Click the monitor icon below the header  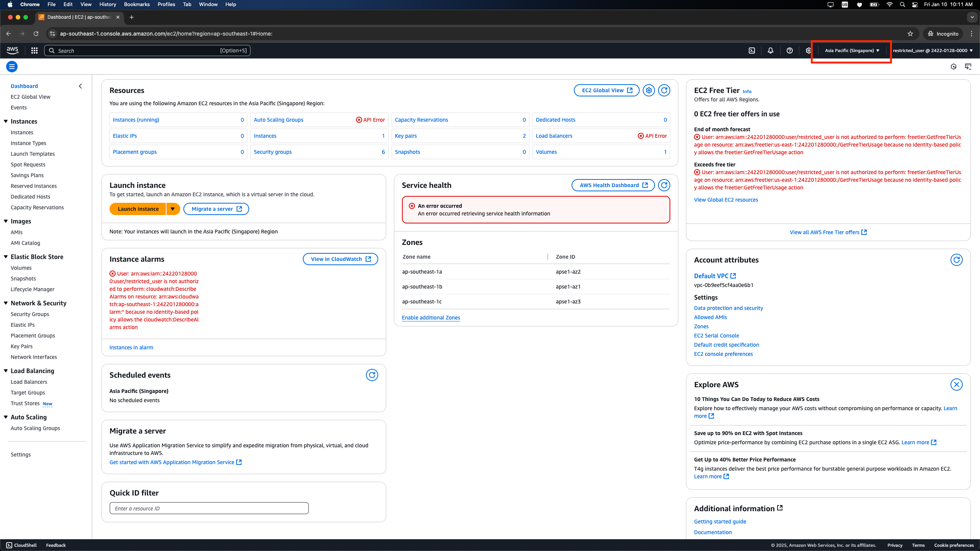tap(968, 67)
